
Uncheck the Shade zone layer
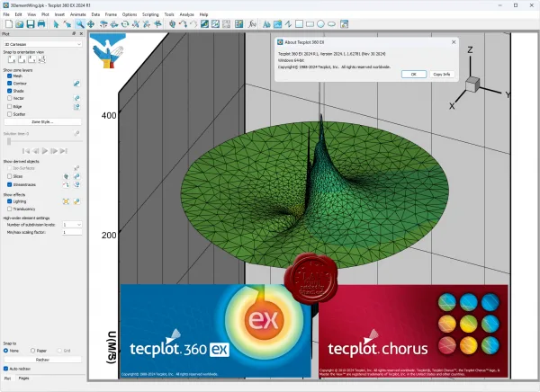click(x=10, y=91)
